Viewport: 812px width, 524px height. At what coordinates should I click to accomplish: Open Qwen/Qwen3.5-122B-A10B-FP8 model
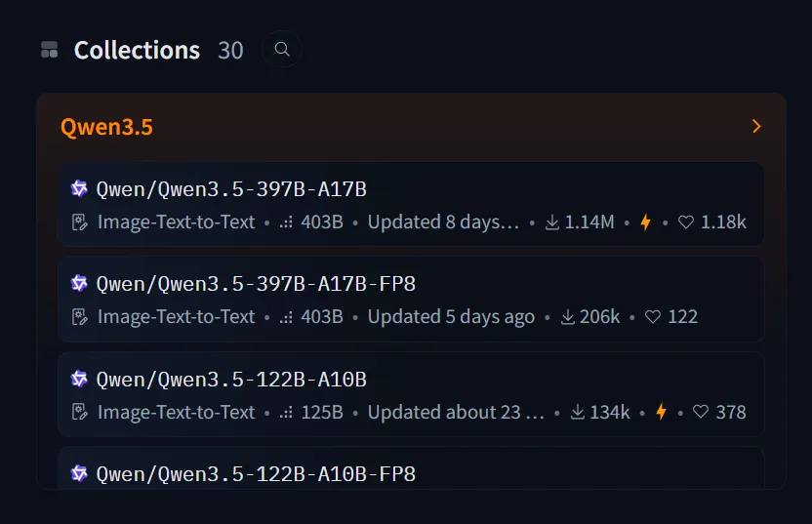point(256,474)
